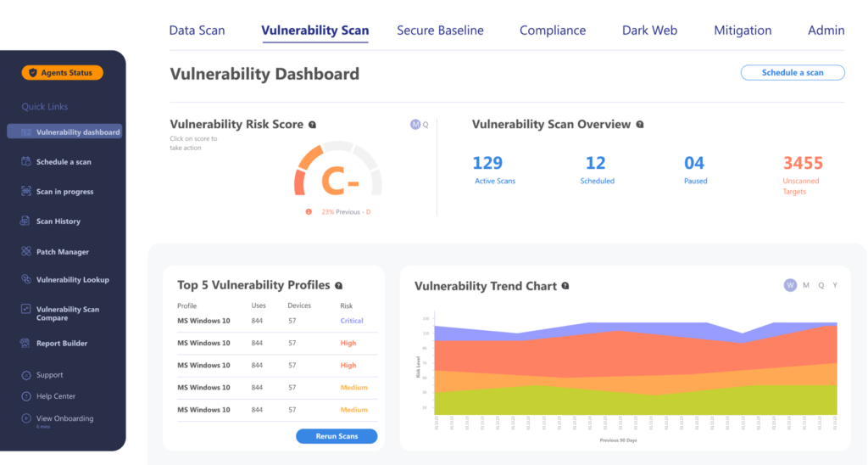Click the 3455 Unscanned Targets count
The height and width of the screenshot is (465, 868).
[x=803, y=163]
